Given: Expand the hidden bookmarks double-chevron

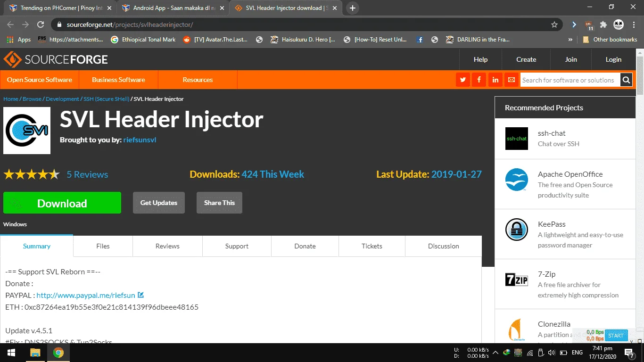Looking at the screenshot, I should pyautogui.click(x=570, y=40).
